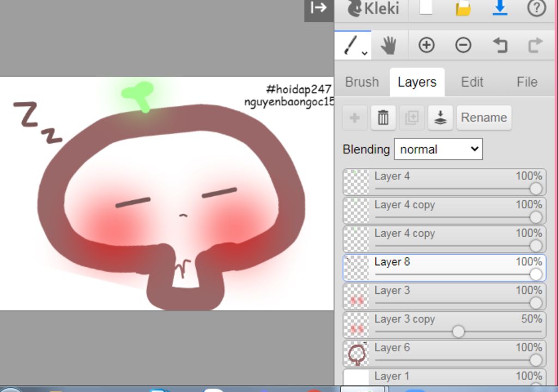This screenshot has width=558, height=392.
Task: Click Layer 3 opacity slider handle
Action: 536,303
